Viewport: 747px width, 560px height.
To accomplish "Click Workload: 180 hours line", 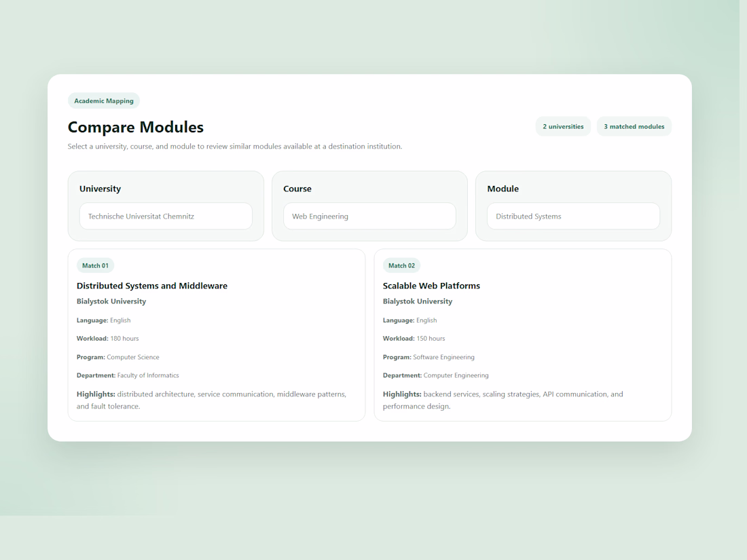I will point(108,339).
